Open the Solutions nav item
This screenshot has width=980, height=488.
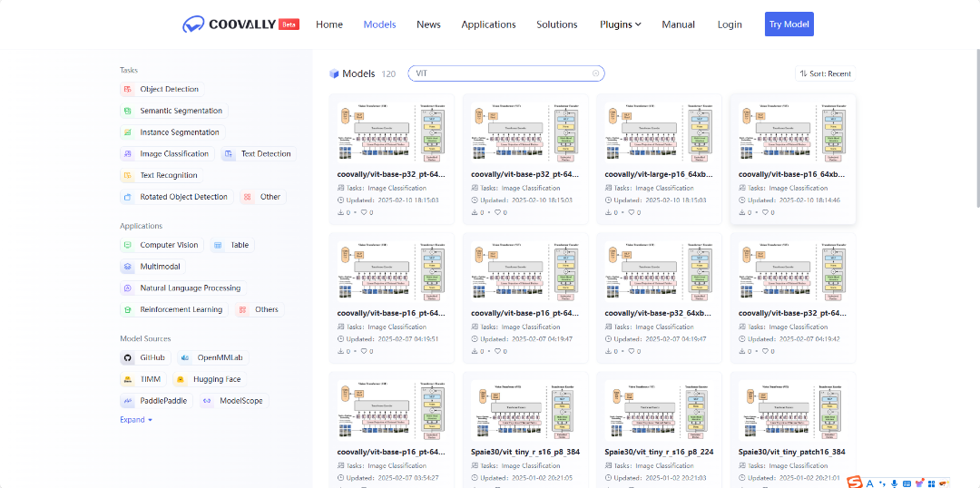[x=557, y=24]
